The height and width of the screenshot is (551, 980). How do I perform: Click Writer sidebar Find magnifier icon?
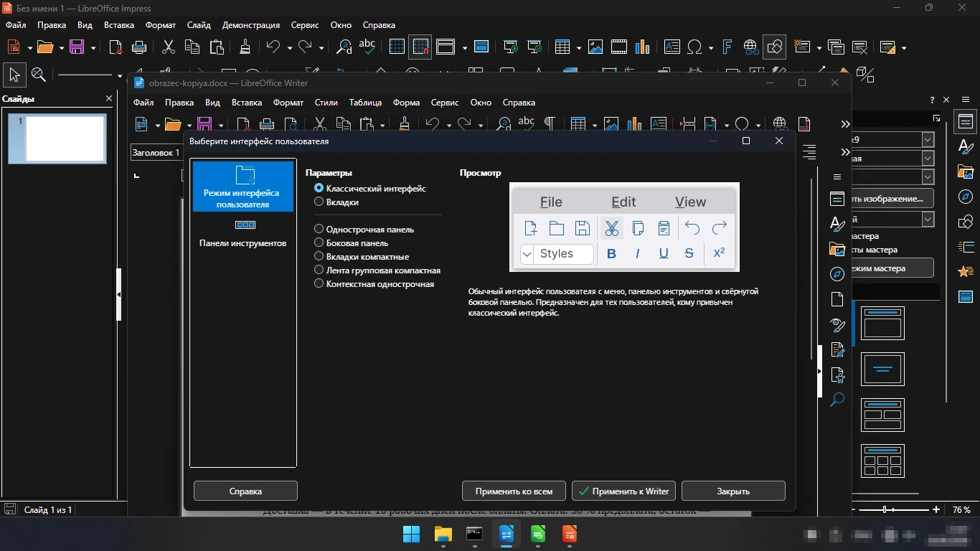tap(837, 400)
